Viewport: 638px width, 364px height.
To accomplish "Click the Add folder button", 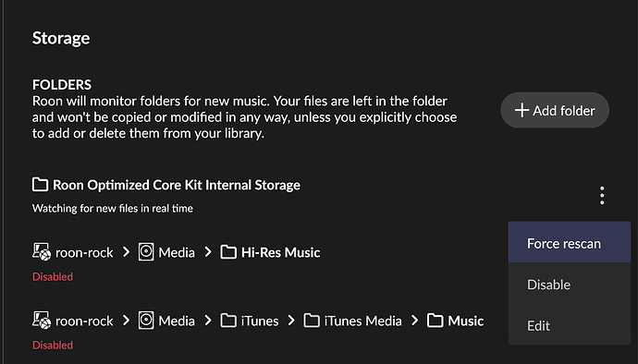I will pos(555,110).
